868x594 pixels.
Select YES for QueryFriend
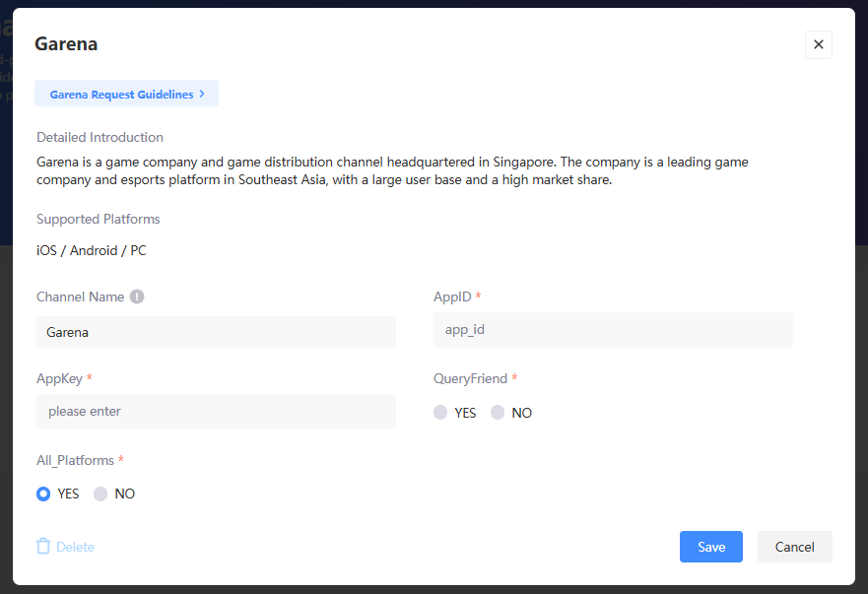click(440, 413)
